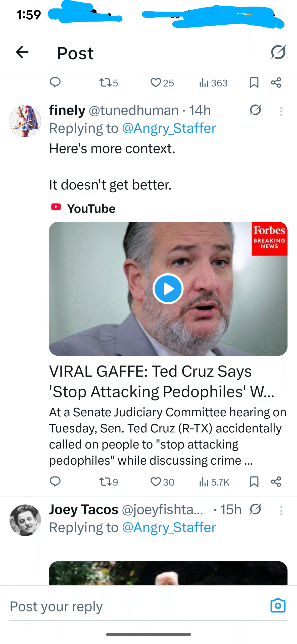Open Joey Tacos profile picture
Viewport: 297px width, 644px height.
coord(25,520)
